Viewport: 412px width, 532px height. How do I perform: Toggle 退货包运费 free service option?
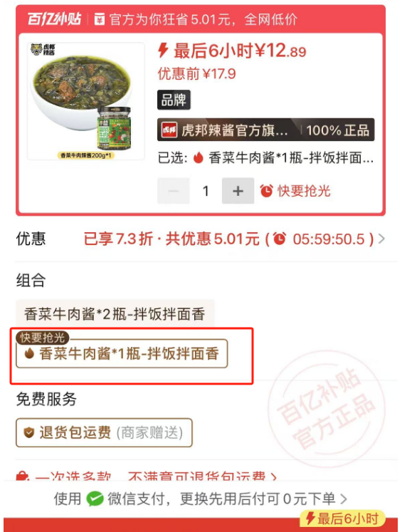104,432
